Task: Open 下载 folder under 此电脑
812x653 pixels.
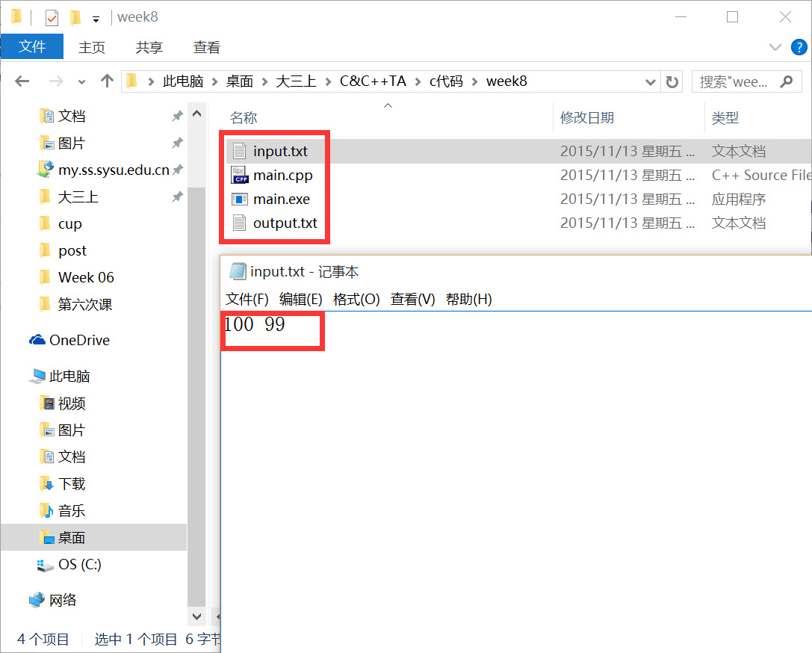Action: pyautogui.click(x=72, y=484)
